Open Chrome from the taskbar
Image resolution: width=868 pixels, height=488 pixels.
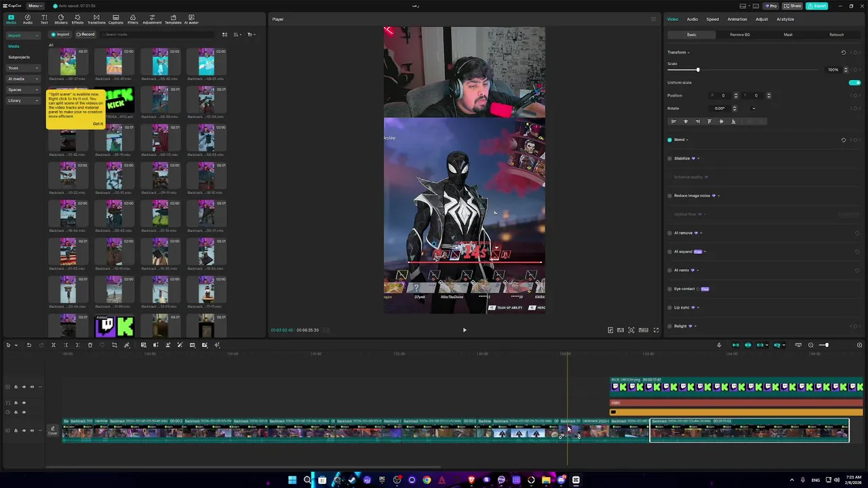tap(427, 480)
